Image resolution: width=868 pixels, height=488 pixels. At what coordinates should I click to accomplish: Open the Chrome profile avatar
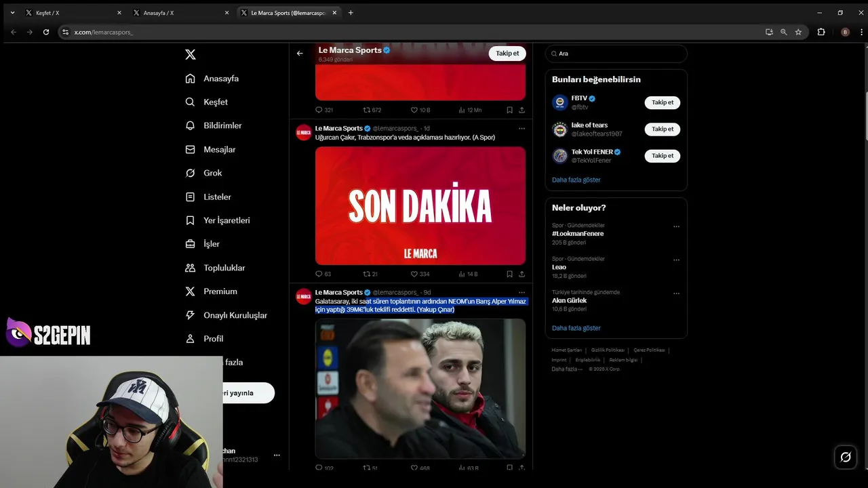point(845,32)
